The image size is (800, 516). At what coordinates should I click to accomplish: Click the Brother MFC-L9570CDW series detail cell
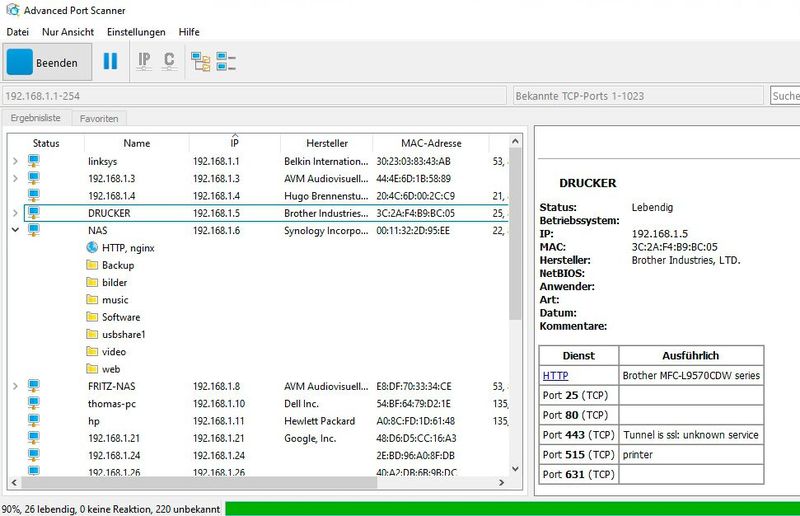[x=691, y=376]
